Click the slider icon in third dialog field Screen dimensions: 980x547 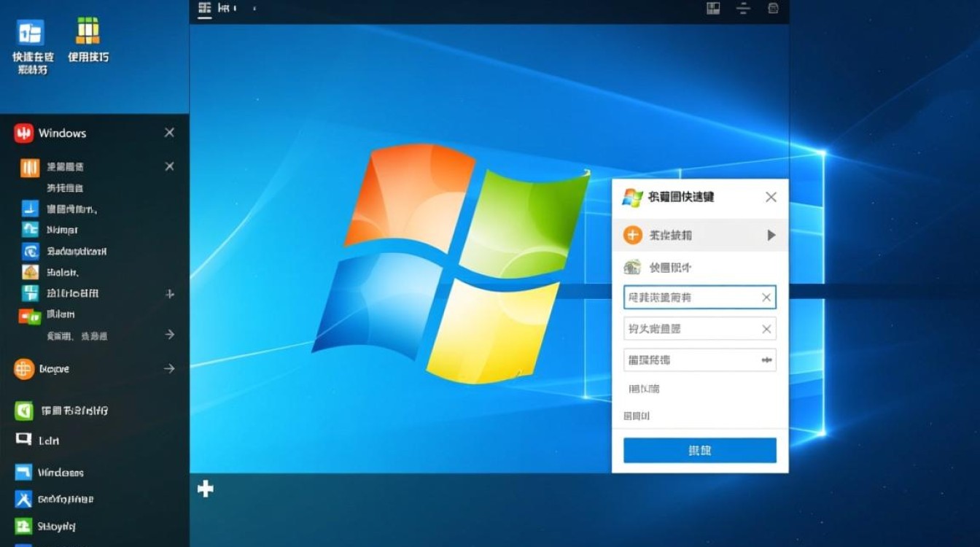pyautogui.click(x=766, y=360)
